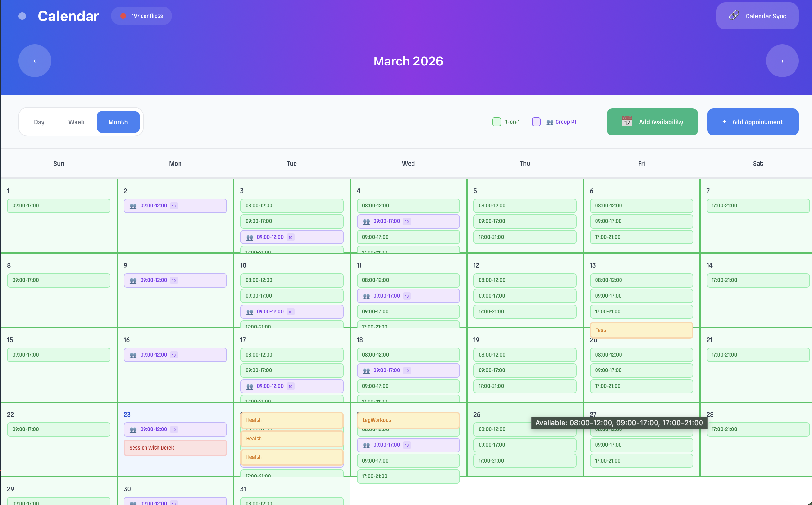Toggle the 09:00-12:00 group session on March 16
The image size is (812, 505).
[175, 355]
